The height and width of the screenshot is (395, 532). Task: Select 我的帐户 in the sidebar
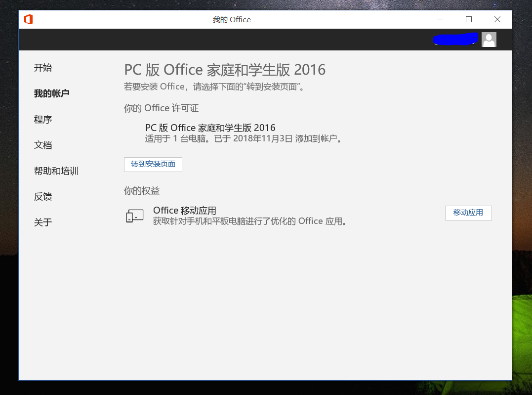[51, 93]
